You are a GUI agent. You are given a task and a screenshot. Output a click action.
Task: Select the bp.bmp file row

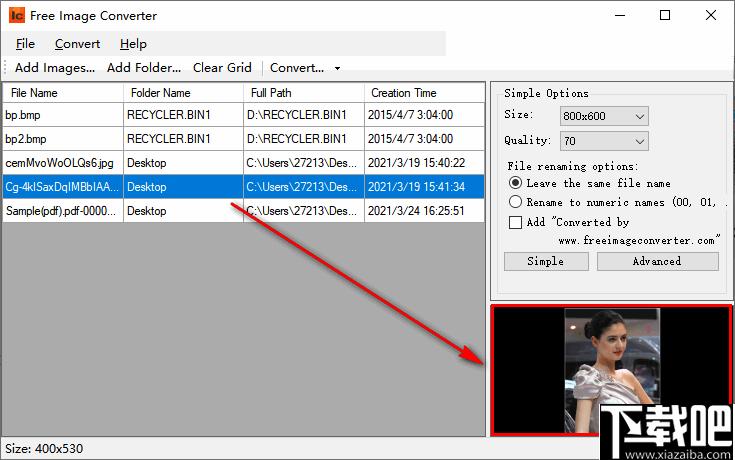[243, 115]
